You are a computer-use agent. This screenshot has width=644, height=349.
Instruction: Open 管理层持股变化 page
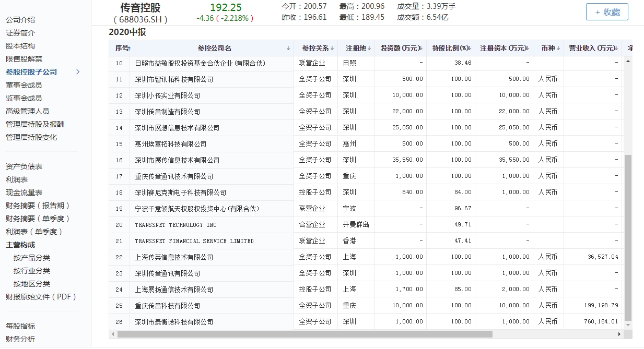pos(31,137)
